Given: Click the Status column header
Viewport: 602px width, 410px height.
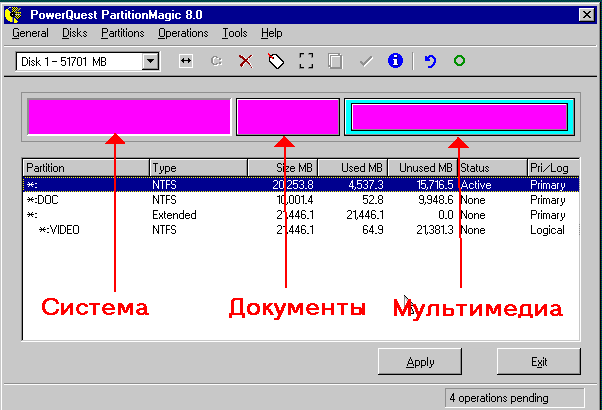Looking at the screenshot, I should click(x=492, y=168).
